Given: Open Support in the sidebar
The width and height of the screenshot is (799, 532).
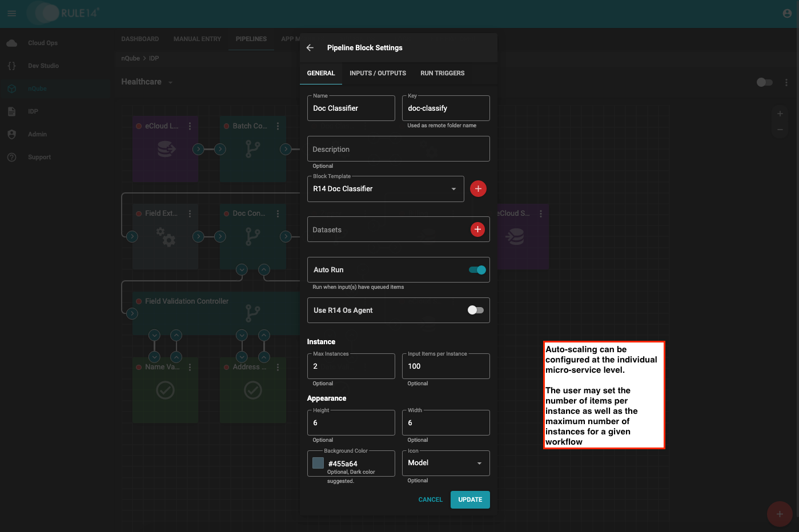Looking at the screenshot, I should pos(39,157).
